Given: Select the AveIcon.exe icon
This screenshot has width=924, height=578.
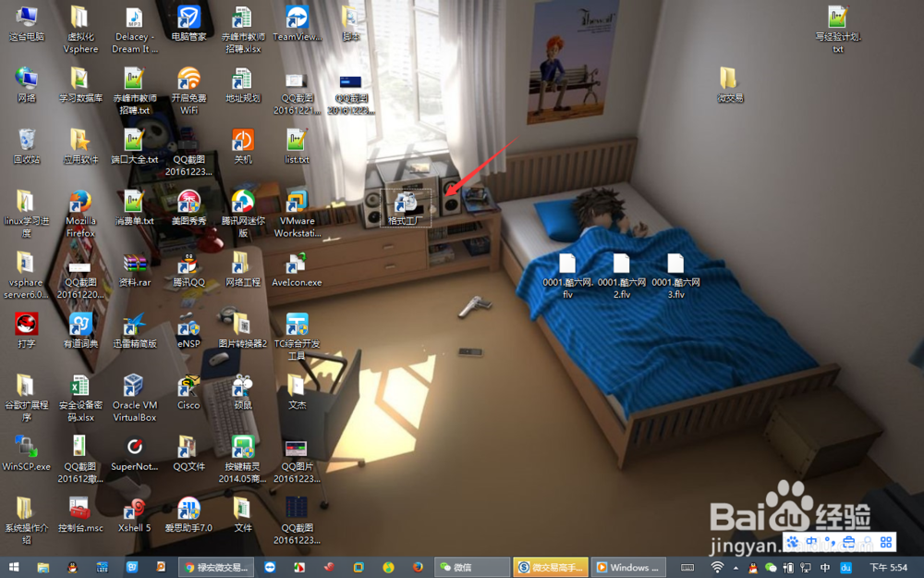Looking at the screenshot, I should pyautogui.click(x=297, y=269).
